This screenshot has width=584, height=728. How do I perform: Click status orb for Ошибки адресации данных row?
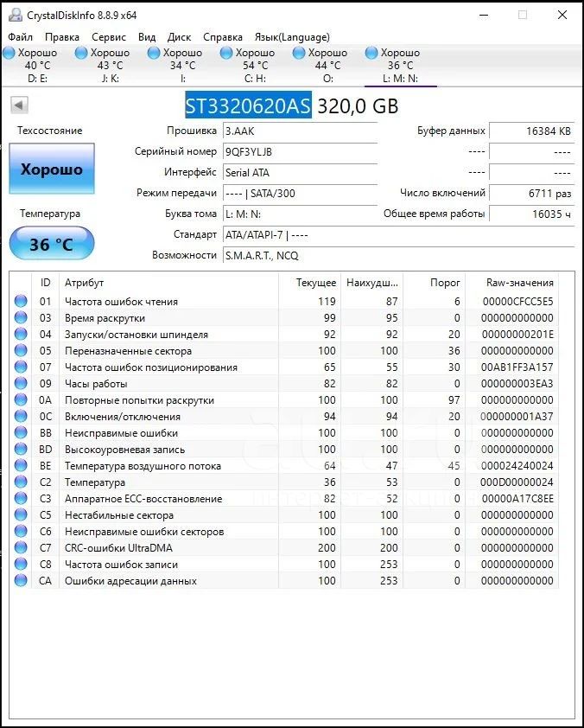coord(21,580)
